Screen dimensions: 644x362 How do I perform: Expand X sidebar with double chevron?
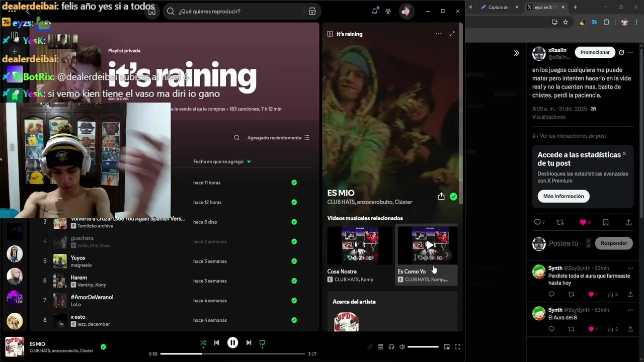pyautogui.click(x=516, y=53)
